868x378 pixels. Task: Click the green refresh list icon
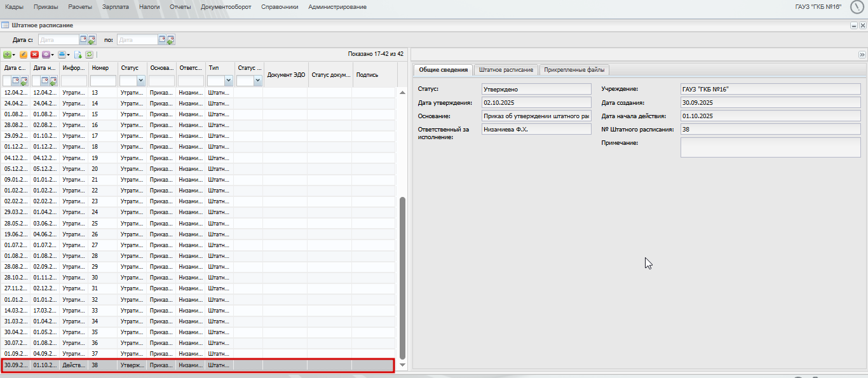click(89, 55)
